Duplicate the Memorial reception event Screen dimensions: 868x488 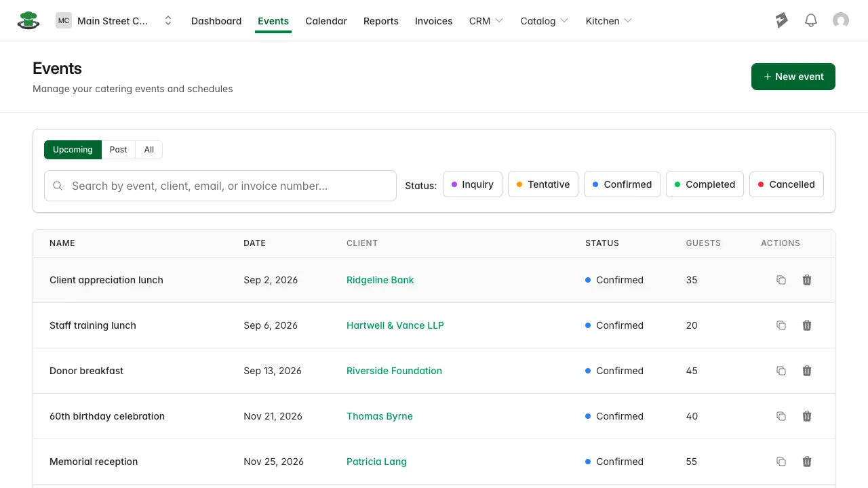tap(781, 462)
